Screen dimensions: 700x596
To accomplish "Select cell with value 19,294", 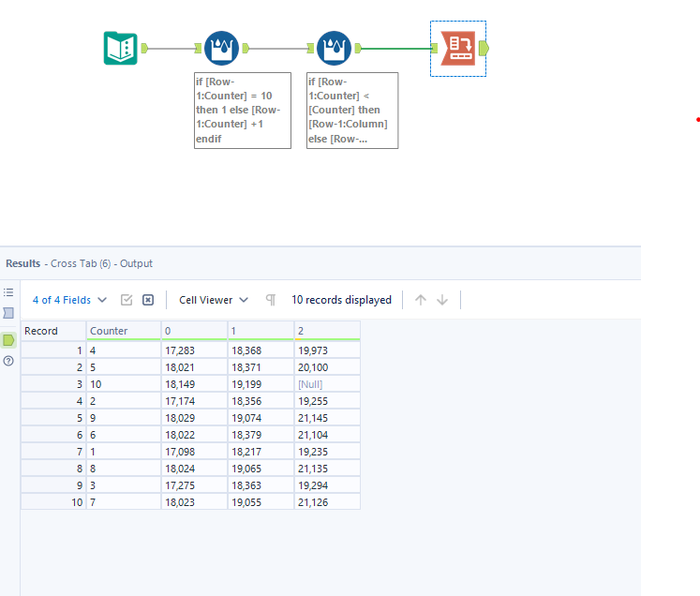I will tap(327, 485).
